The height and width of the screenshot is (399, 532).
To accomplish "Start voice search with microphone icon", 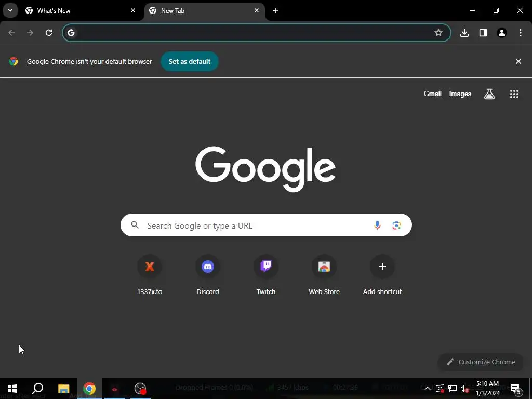I will point(377,225).
